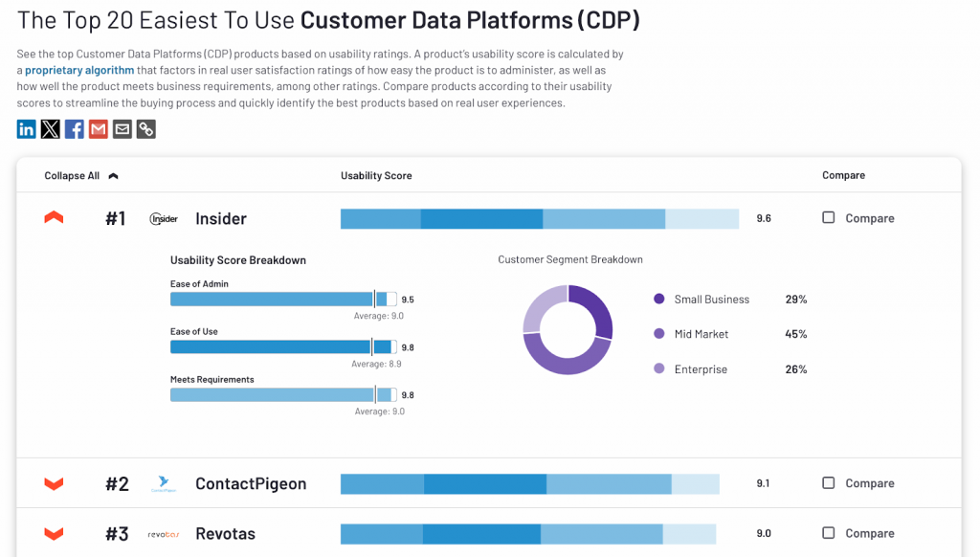Copy the page link with chain icon
The image size is (980, 557).
[x=146, y=129]
